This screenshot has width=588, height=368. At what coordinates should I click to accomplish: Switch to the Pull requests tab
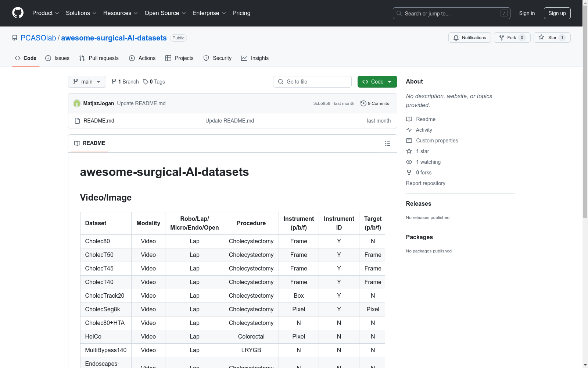(x=99, y=58)
